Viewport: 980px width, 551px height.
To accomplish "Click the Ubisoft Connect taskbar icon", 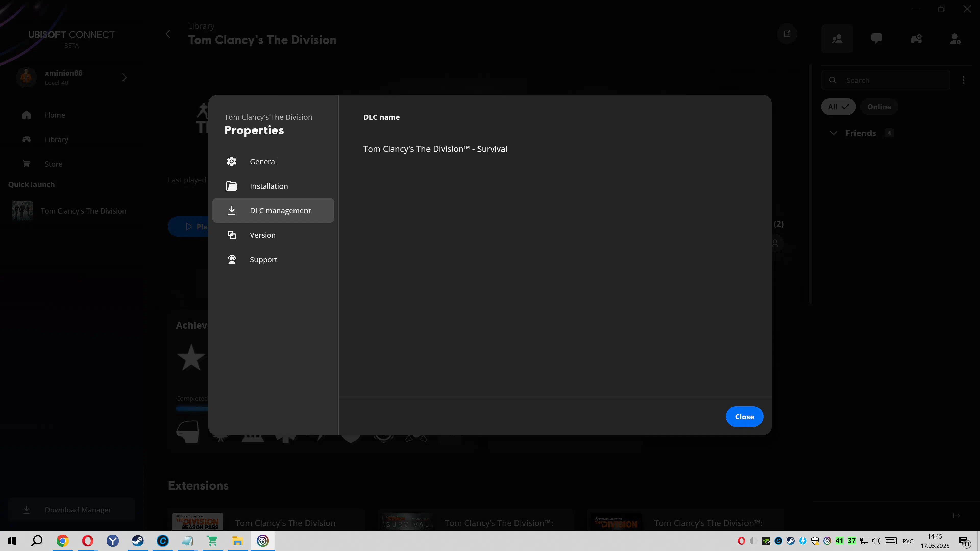I will tap(263, 541).
